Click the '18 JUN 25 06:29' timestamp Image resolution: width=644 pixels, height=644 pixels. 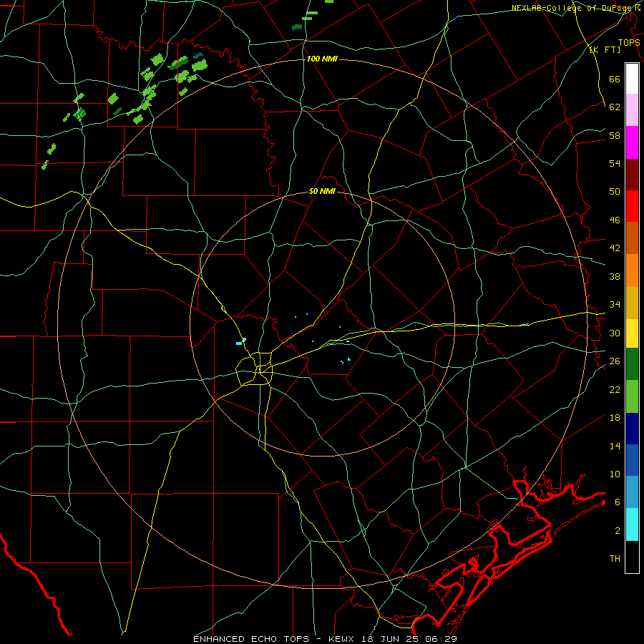click(x=409, y=639)
